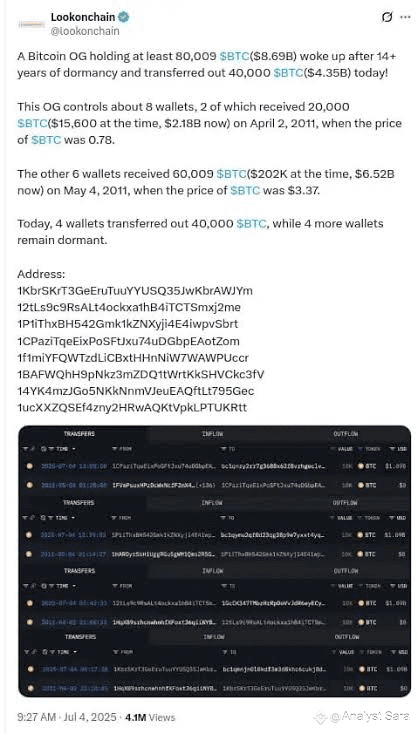Click the $BTC cashtag after 60,009

pos(231,174)
